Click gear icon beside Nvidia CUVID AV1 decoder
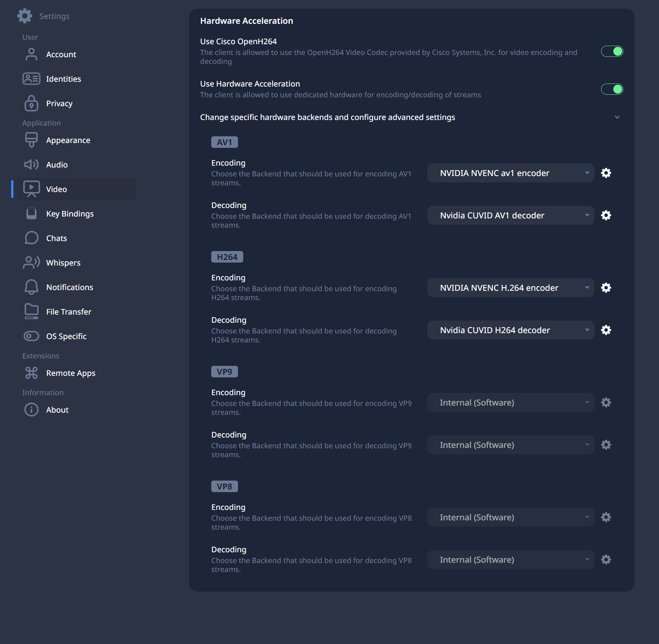This screenshot has width=659, height=644. click(x=606, y=215)
